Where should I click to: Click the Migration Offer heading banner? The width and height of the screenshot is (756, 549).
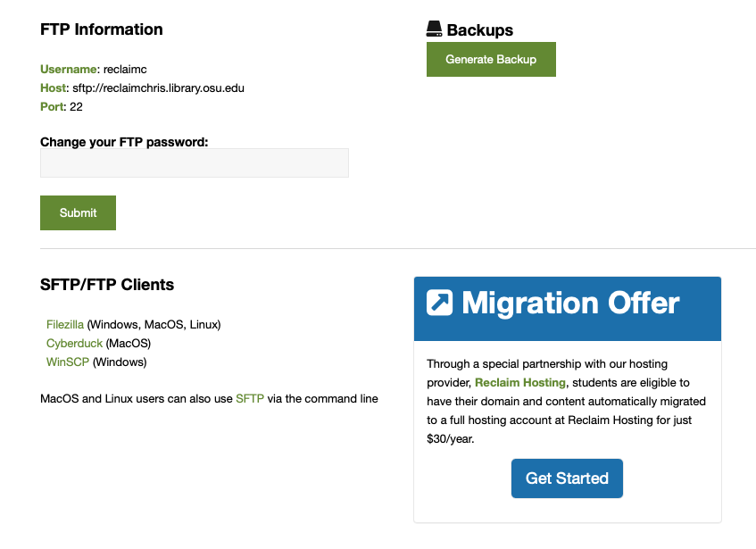(x=568, y=309)
